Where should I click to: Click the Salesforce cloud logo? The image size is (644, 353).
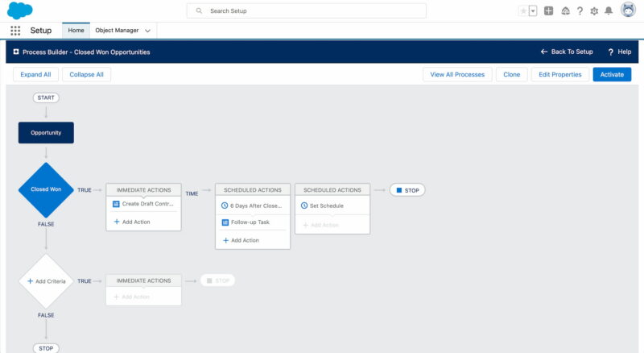pyautogui.click(x=19, y=10)
